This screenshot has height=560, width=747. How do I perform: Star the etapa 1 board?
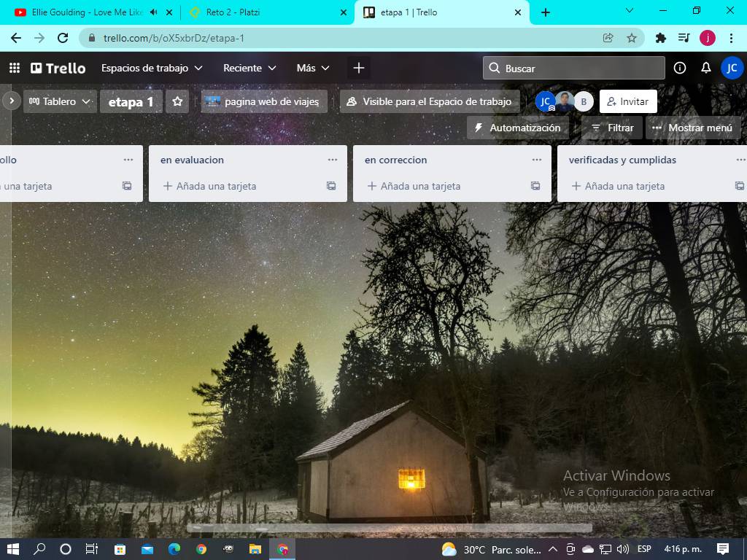pos(177,101)
